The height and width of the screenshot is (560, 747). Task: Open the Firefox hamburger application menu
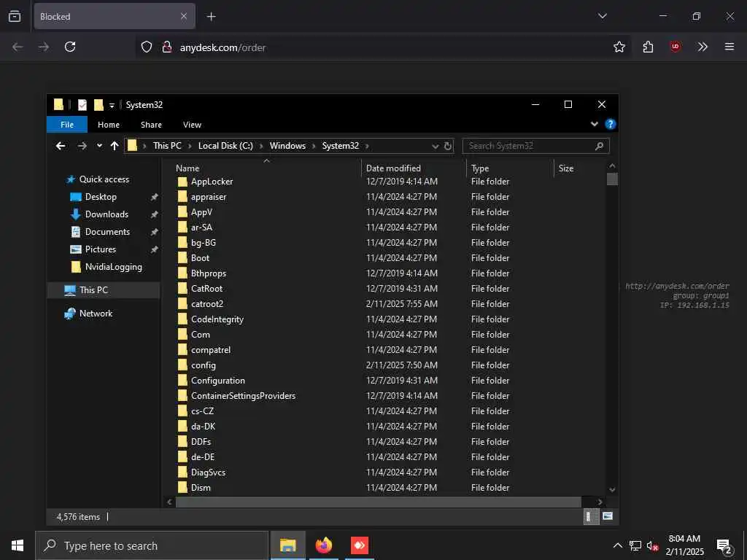[729, 47]
